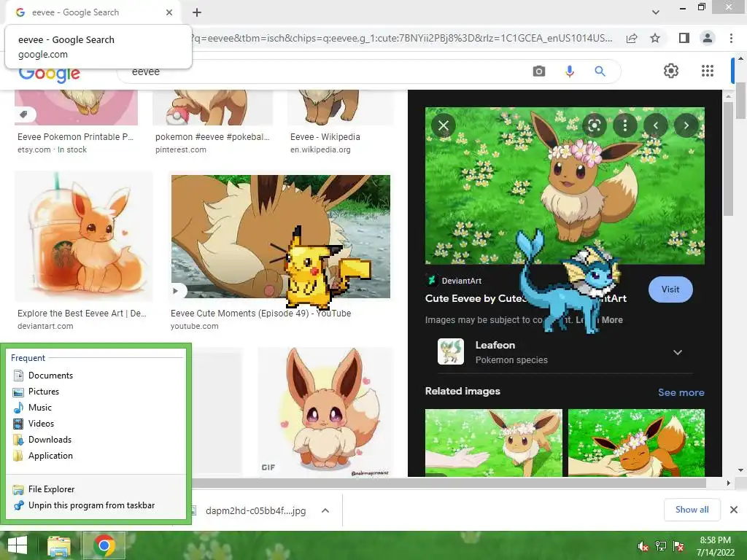Image resolution: width=747 pixels, height=560 pixels.
Task: Open Starbucks Eevee art thumbnail
Action: (x=84, y=236)
